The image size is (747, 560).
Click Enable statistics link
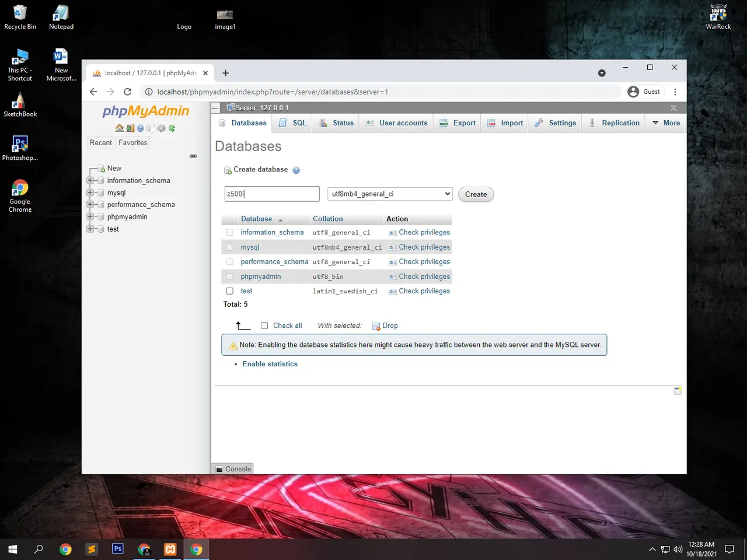pyautogui.click(x=270, y=364)
